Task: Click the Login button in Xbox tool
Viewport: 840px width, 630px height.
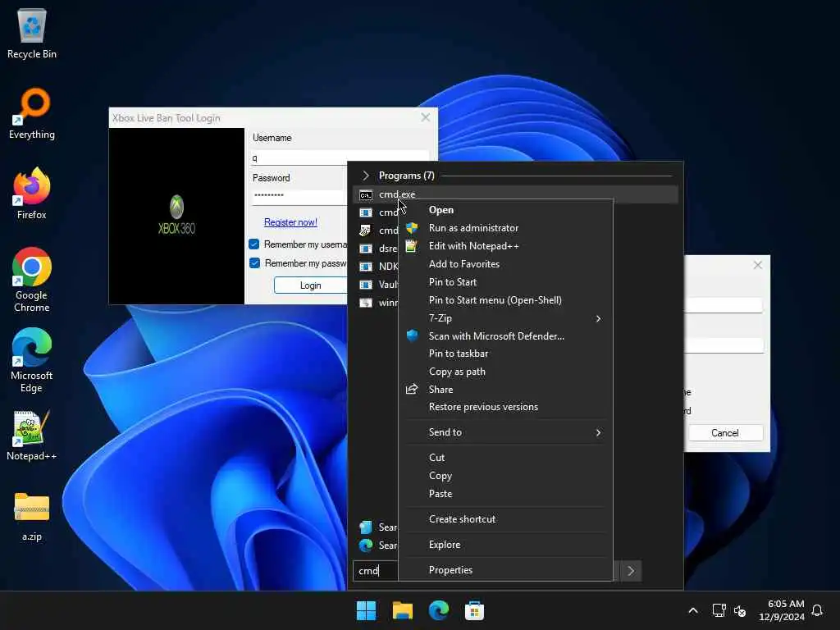Action: tap(311, 285)
